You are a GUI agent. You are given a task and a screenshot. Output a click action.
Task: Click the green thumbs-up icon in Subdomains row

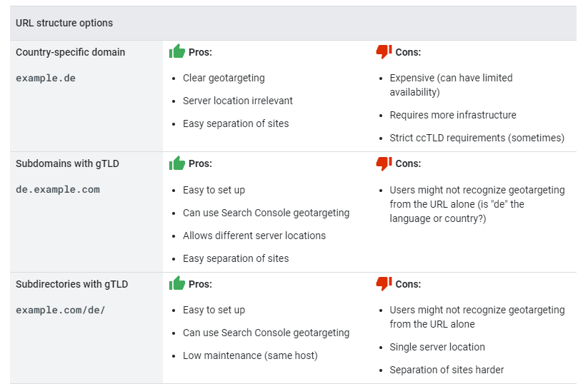[177, 163]
